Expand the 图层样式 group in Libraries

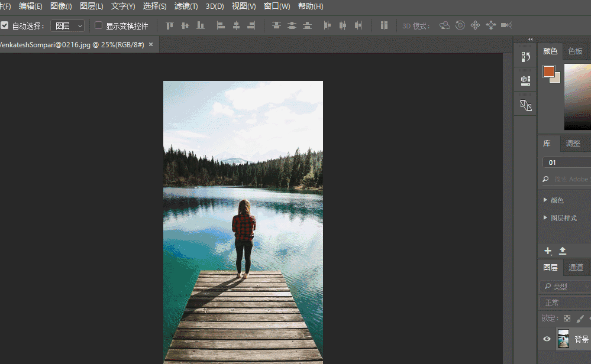tap(545, 217)
